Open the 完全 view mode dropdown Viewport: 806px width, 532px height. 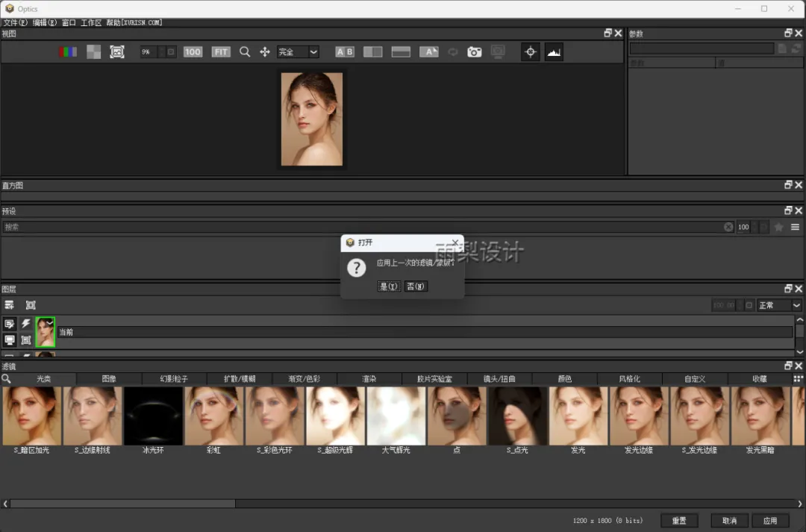point(298,52)
